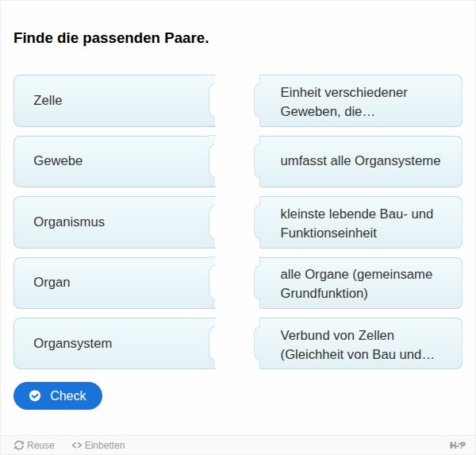Open the Reuse link

tap(34, 445)
